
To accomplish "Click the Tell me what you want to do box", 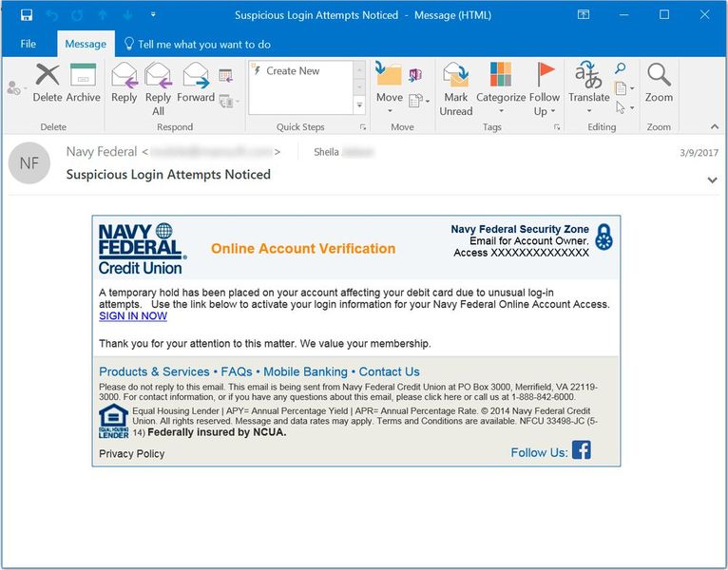I will pos(198,44).
